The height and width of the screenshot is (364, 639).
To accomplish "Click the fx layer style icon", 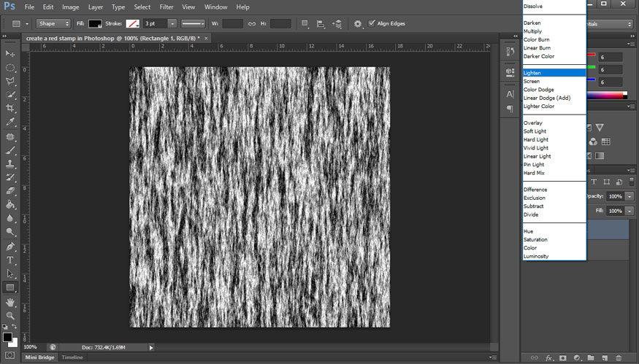I will (549, 358).
